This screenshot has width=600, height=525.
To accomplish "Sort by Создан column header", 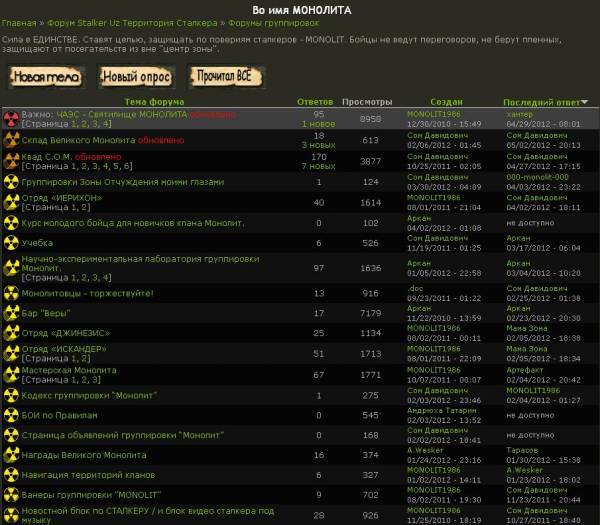I will point(446,102).
